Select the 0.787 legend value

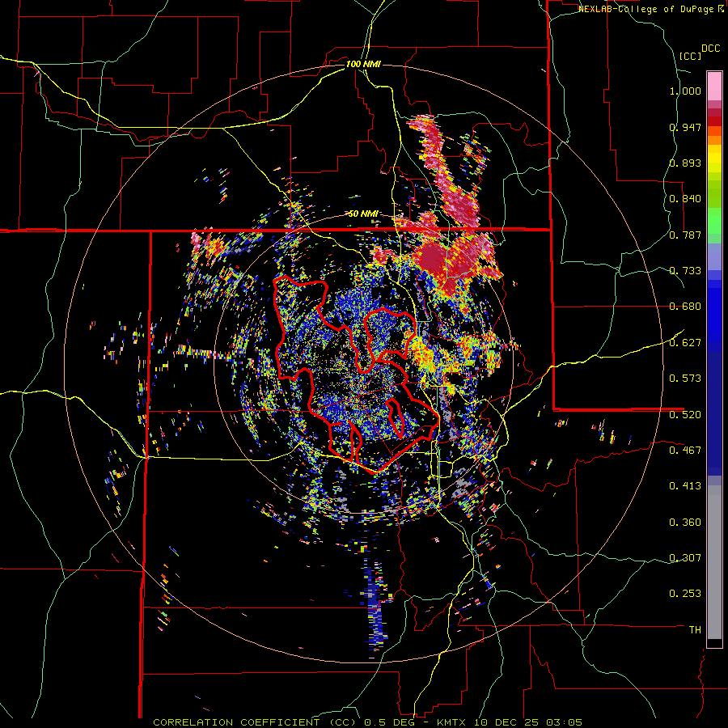(685, 235)
